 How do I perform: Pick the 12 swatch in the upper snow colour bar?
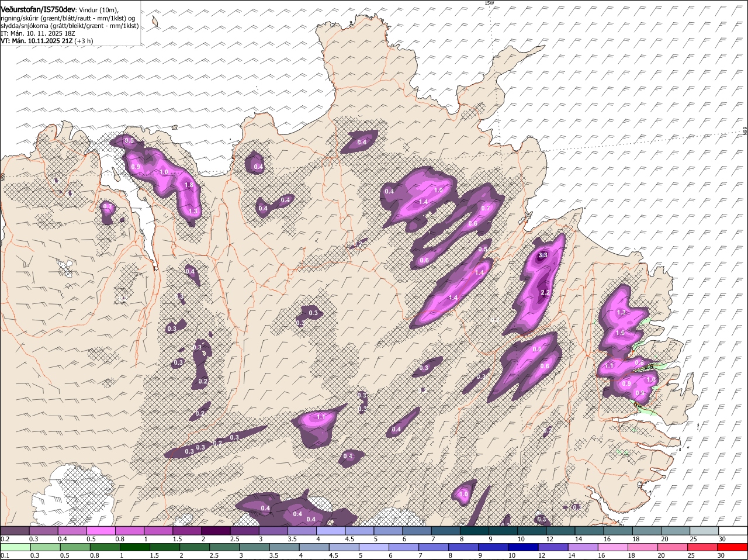click(x=560, y=531)
